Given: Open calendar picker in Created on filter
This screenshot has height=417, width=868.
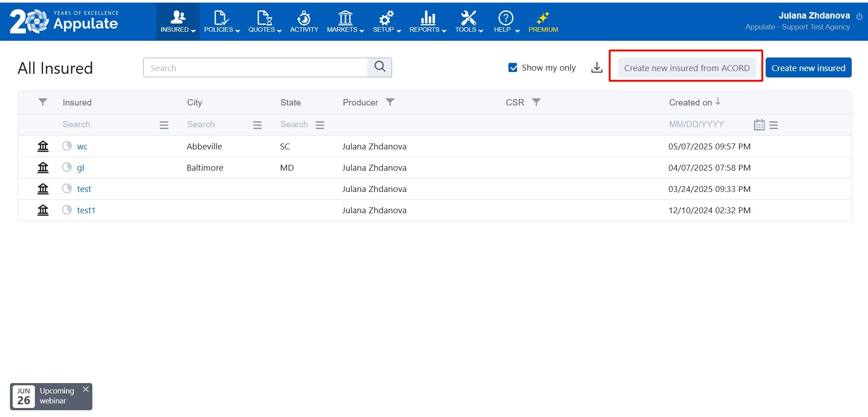Looking at the screenshot, I should pyautogui.click(x=759, y=125).
